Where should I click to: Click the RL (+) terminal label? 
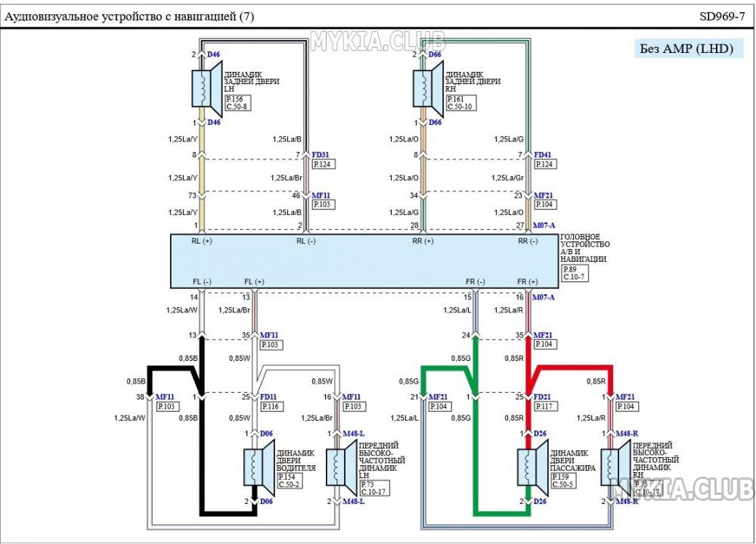202,241
